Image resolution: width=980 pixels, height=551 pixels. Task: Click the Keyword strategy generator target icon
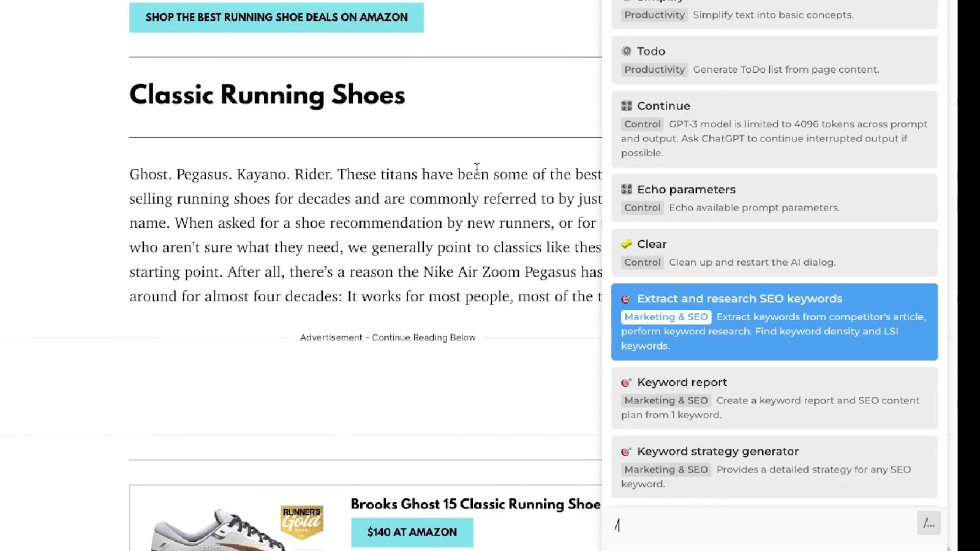pyautogui.click(x=626, y=451)
